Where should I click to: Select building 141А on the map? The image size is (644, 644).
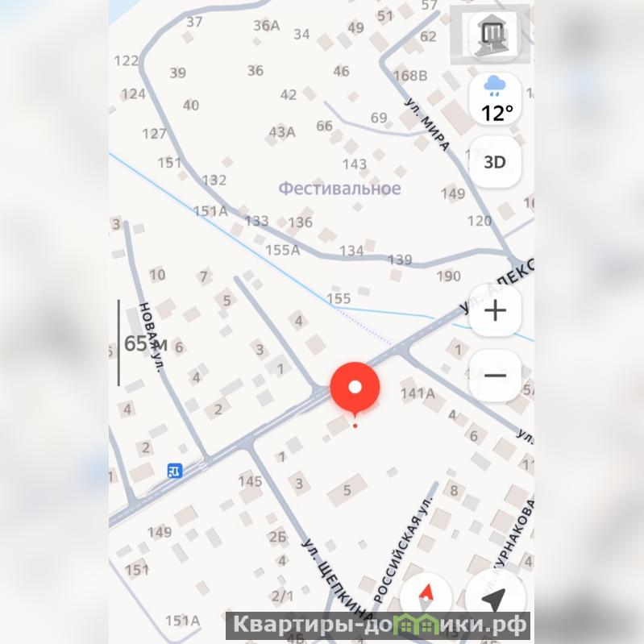pos(418,393)
